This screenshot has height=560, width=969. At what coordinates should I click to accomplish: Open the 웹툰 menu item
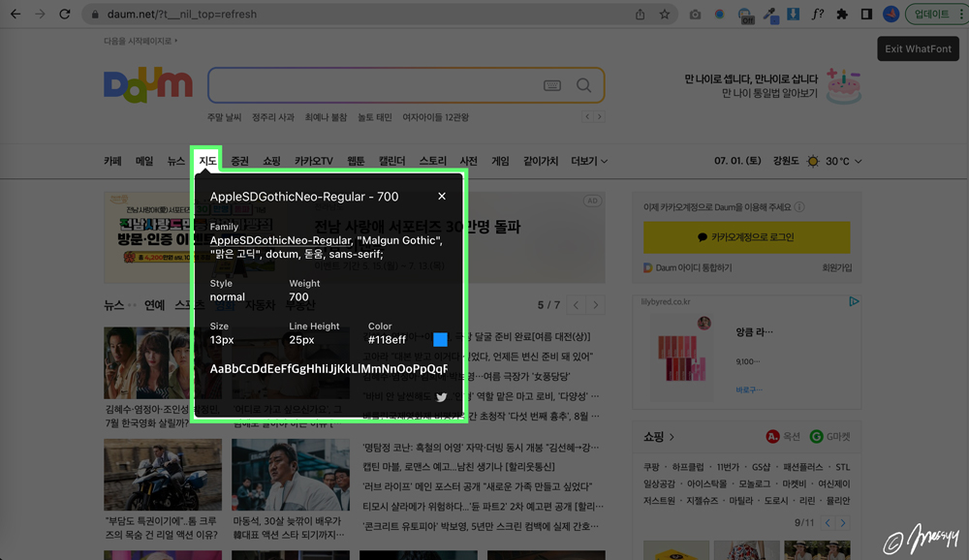click(356, 161)
